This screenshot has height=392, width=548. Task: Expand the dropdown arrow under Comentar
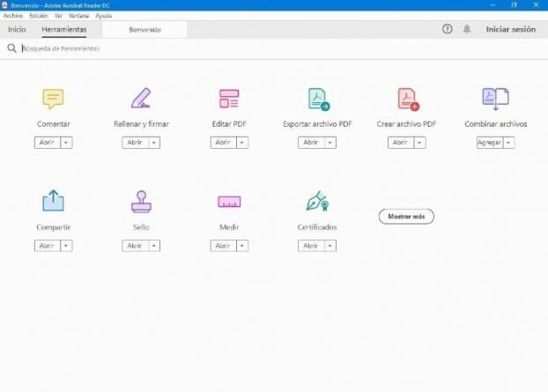66,143
